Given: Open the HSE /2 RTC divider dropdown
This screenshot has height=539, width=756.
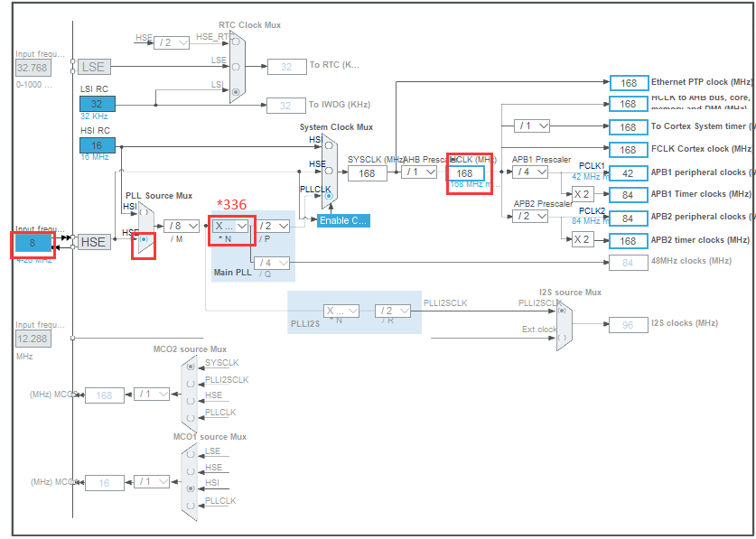Looking at the screenshot, I should tap(172, 42).
